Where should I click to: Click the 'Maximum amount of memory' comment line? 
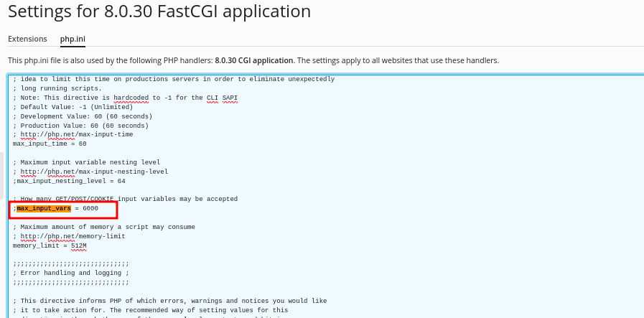[104, 227]
